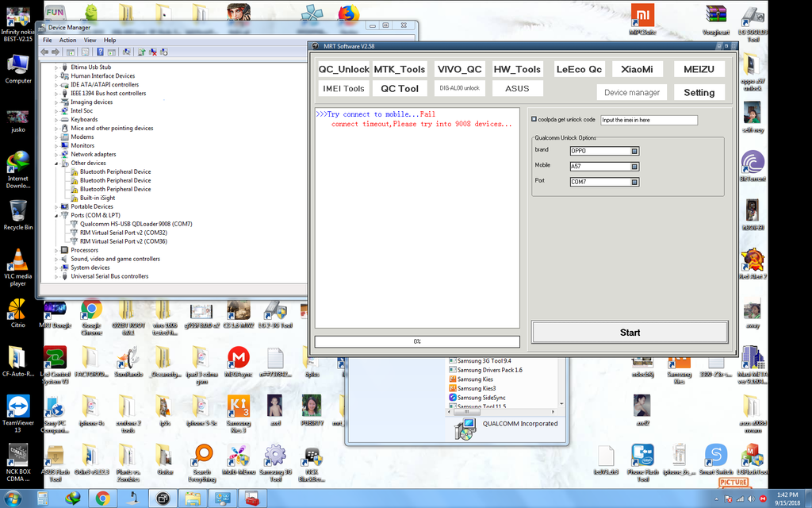The image size is (812, 508).
Task: Open TeamViewer 13 desktop shortcut
Action: coord(18,413)
